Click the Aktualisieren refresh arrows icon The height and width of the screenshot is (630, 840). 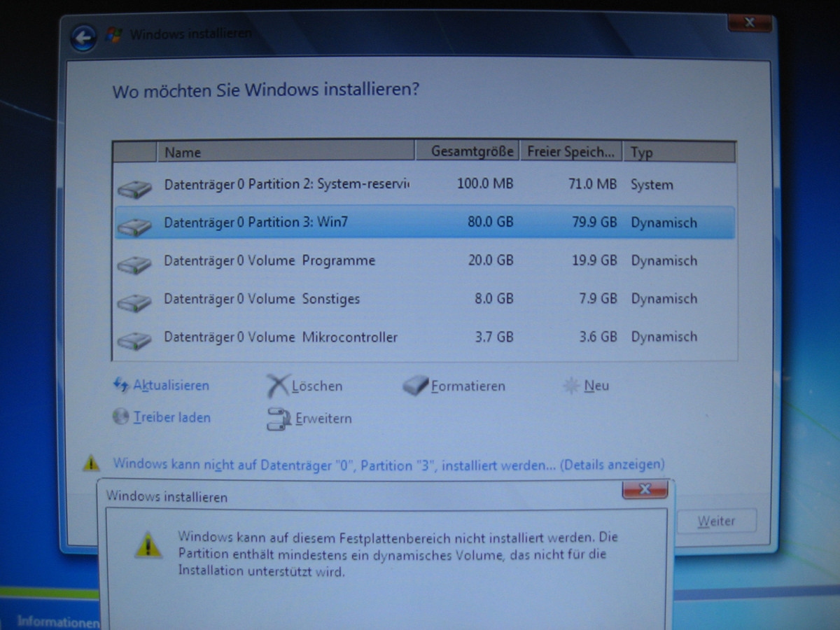[121, 385]
